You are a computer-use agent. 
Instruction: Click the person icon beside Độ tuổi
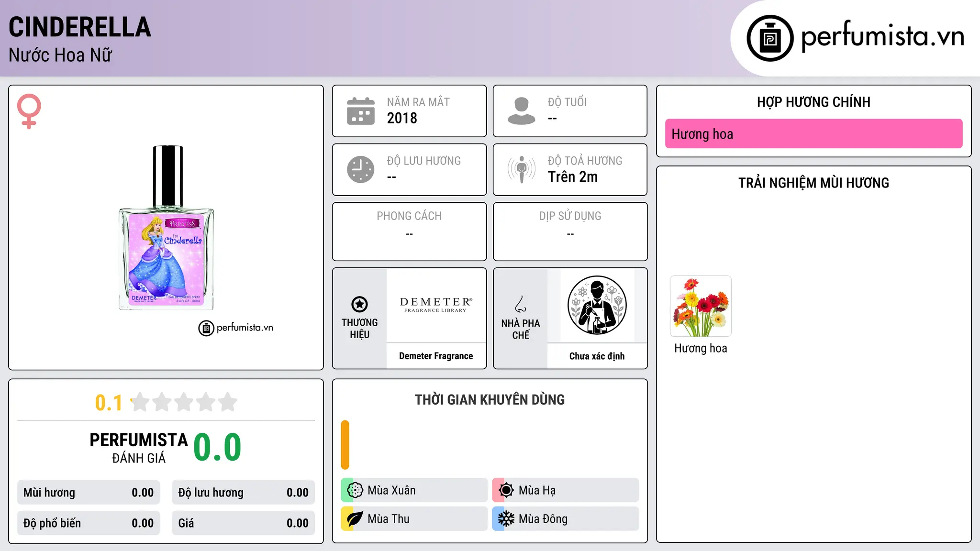tap(522, 111)
